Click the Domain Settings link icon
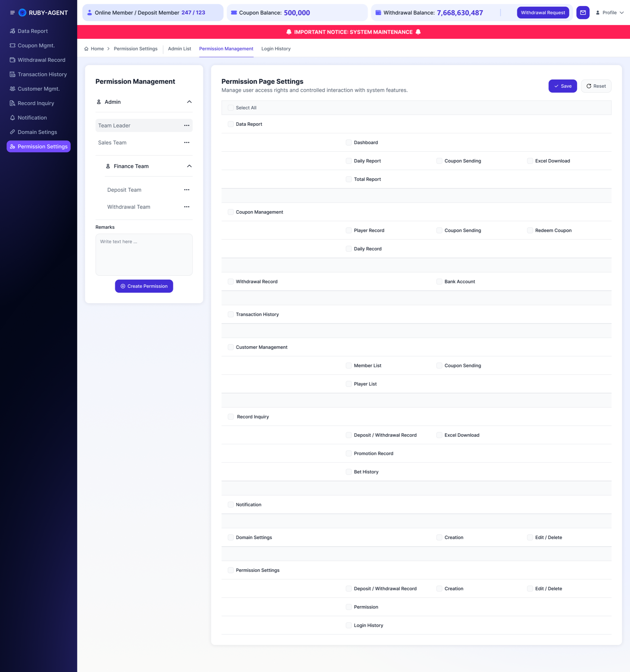Viewport: 630px width, 672px height. click(x=12, y=132)
